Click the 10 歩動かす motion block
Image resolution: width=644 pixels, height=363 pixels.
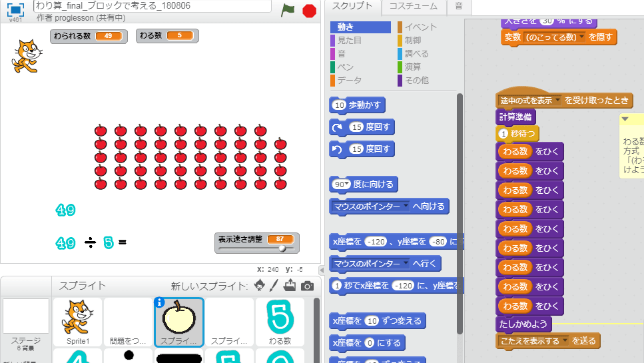[357, 105]
